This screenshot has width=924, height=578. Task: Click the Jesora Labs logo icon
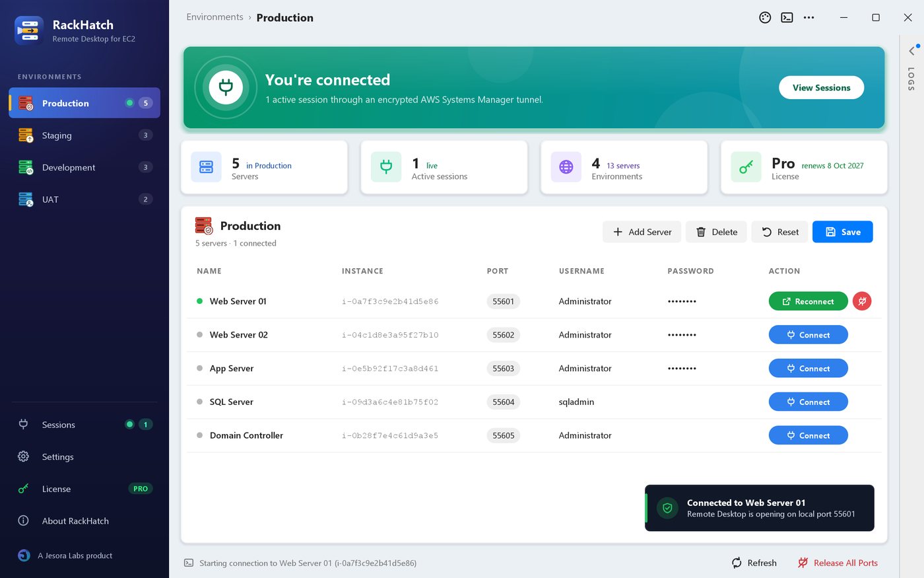pos(24,556)
